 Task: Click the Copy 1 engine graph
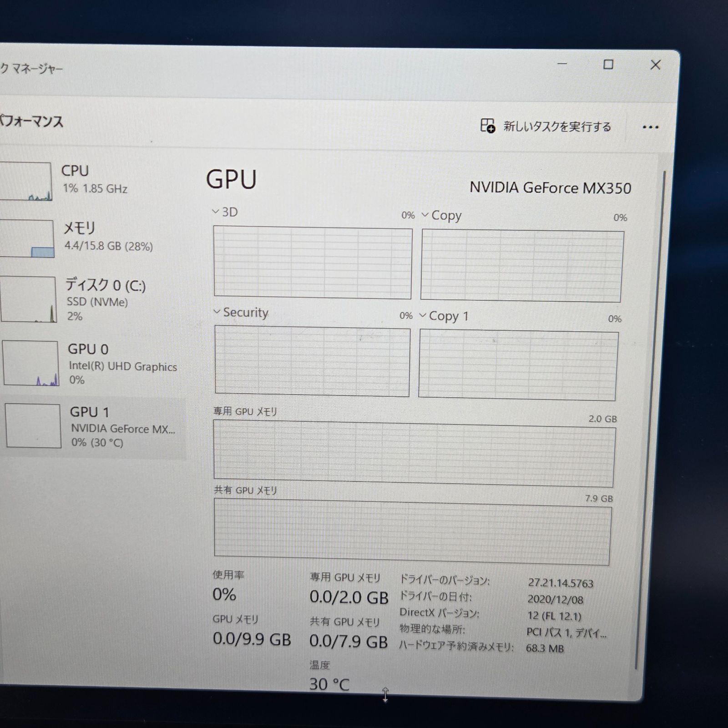(x=518, y=365)
